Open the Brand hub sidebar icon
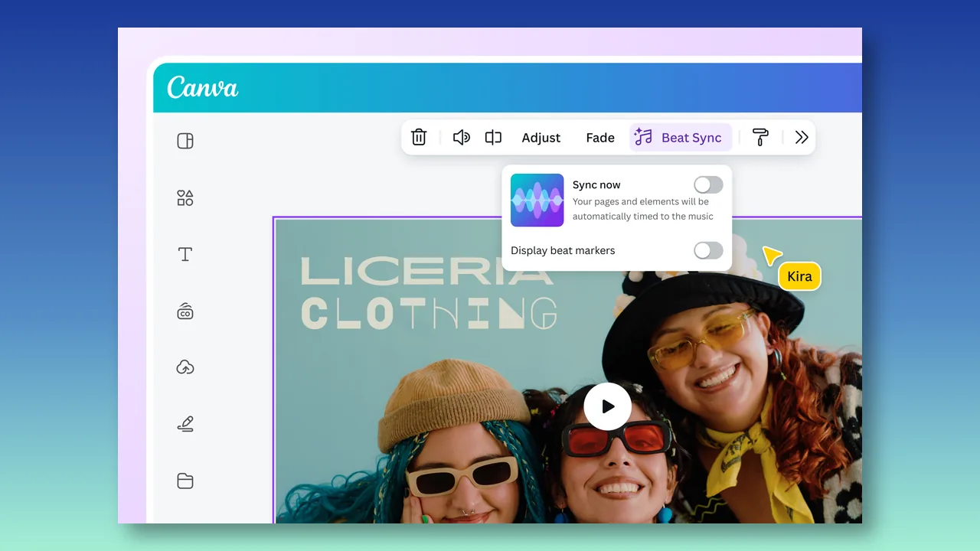The image size is (980, 551). 185,311
